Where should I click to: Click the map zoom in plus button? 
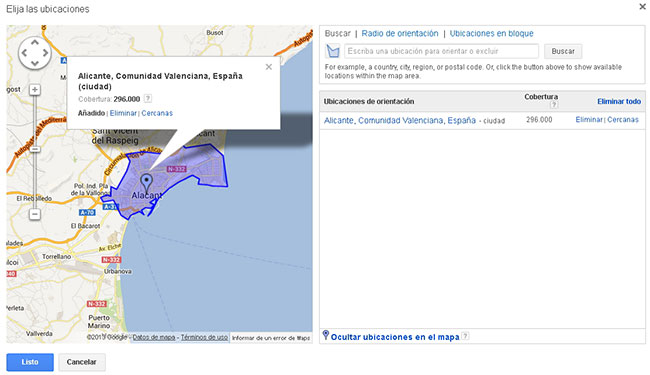[x=35, y=90]
